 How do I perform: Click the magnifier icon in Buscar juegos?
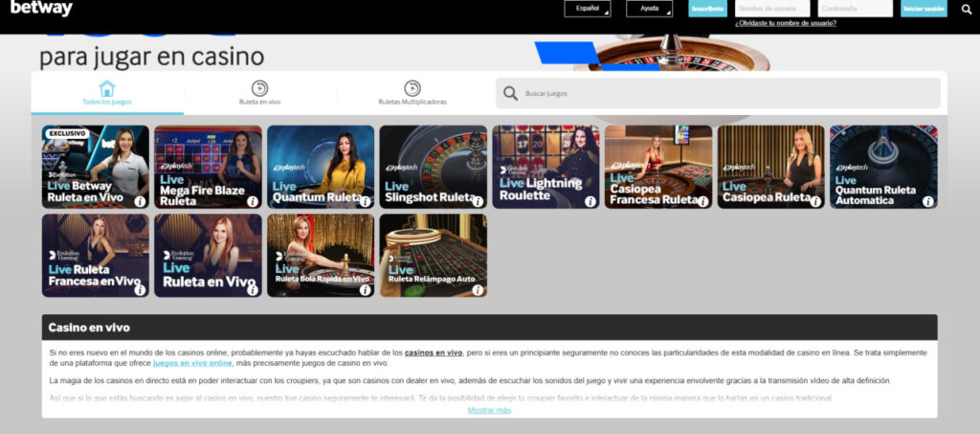[x=511, y=93]
